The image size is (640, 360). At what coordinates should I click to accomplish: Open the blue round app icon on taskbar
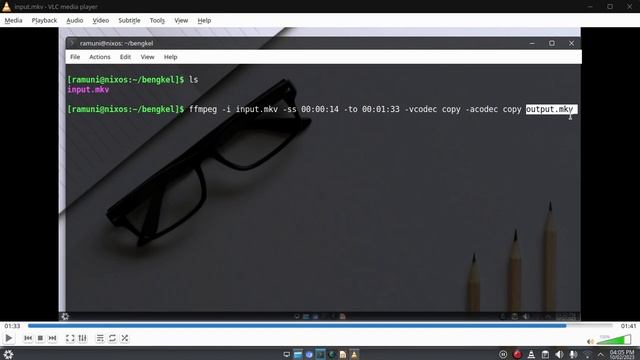pos(309,354)
